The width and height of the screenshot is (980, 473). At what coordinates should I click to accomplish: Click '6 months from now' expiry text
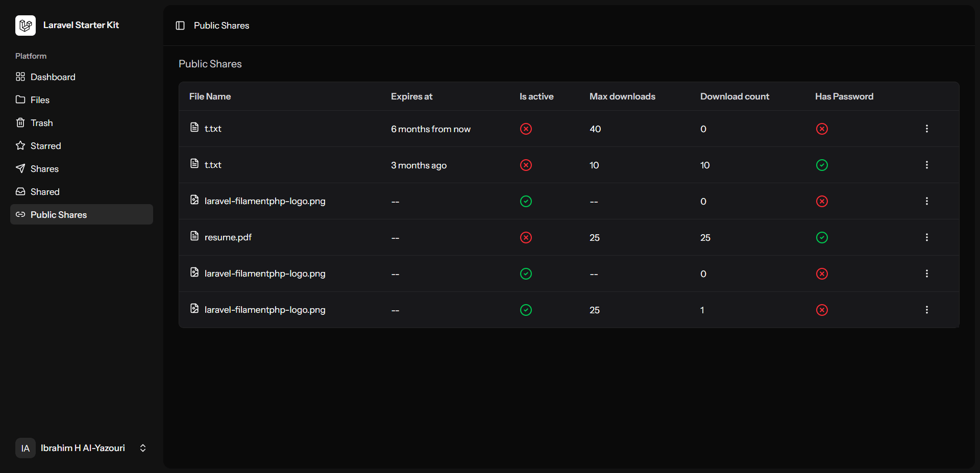(431, 129)
